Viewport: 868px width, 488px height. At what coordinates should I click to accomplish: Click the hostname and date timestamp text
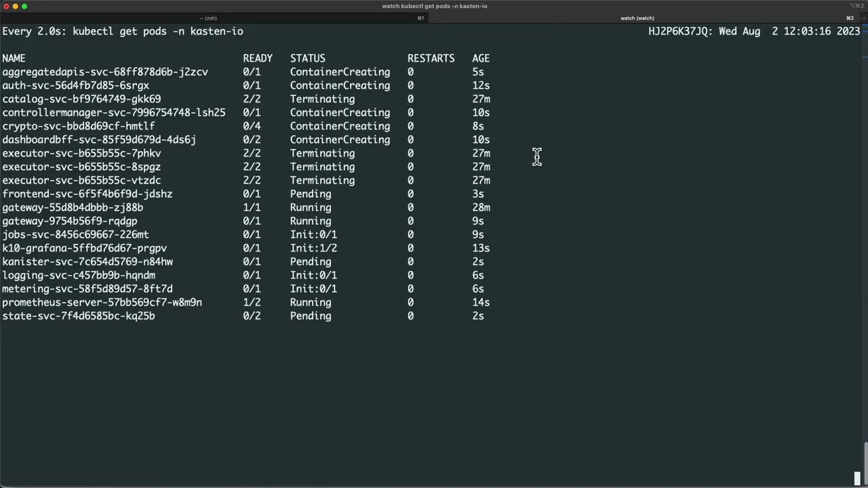click(x=754, y=31)
